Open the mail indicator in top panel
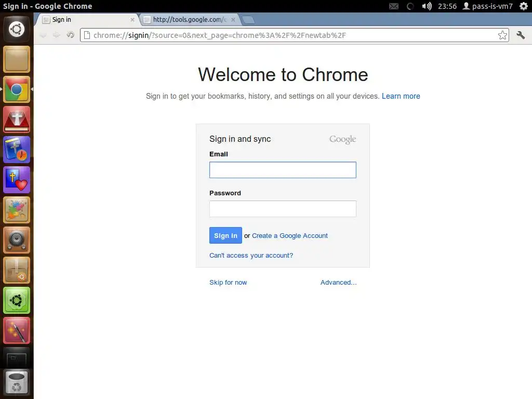532x399 pixels. 394,6
